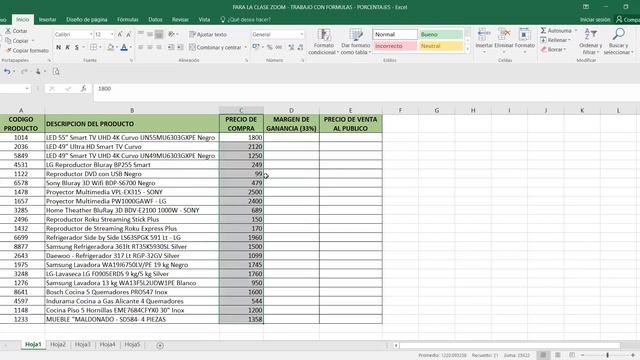Toggle underline (S) formatting
This screenshot has height=360, width=640.
click(x=76, y=47)
